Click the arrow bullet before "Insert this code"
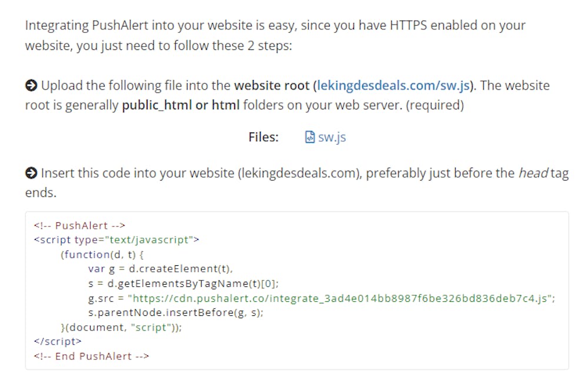This screenshot has width=588, height=377. point(31,173)
